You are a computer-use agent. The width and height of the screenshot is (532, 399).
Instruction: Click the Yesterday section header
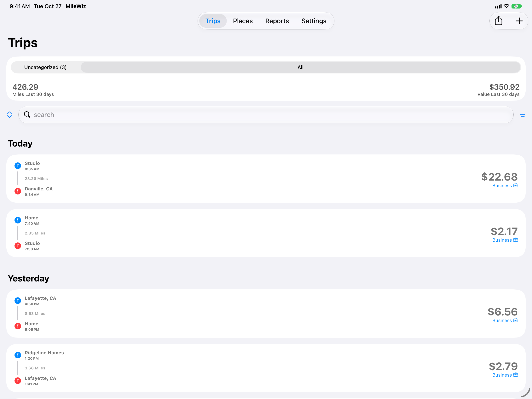[28, 279]
